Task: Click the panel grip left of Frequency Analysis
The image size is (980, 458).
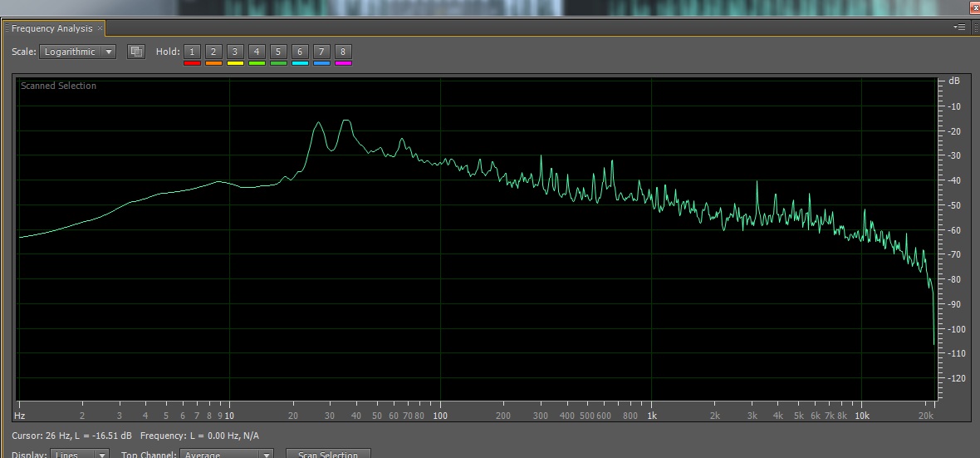Action: [7, 28]
